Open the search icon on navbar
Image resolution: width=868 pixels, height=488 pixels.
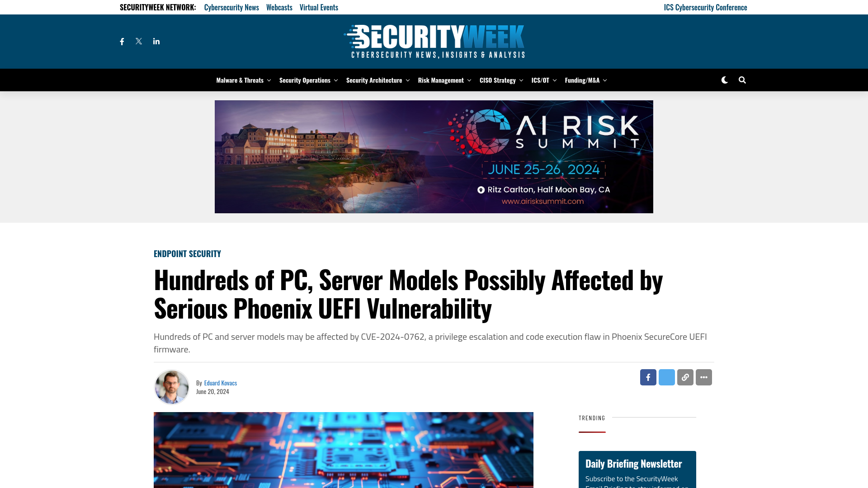pyautogui.click(x=742, y=80)
